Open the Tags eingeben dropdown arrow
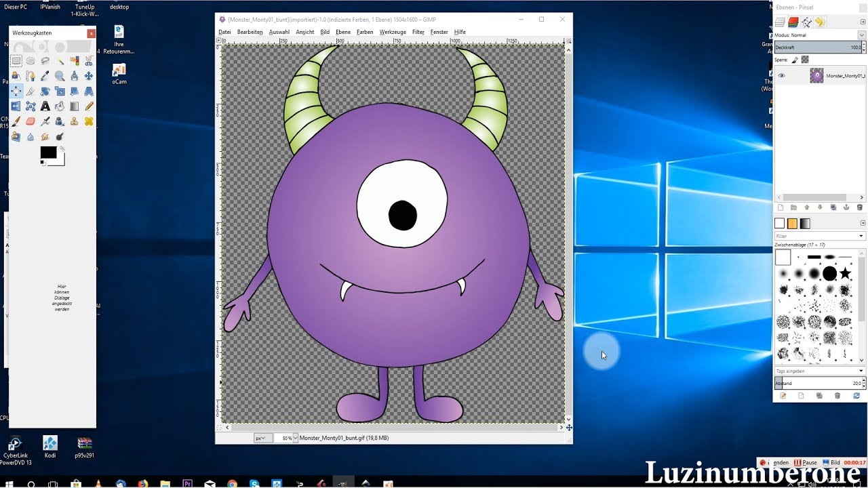The width and height of the screenshot is (868, 488). click(861, 371)
